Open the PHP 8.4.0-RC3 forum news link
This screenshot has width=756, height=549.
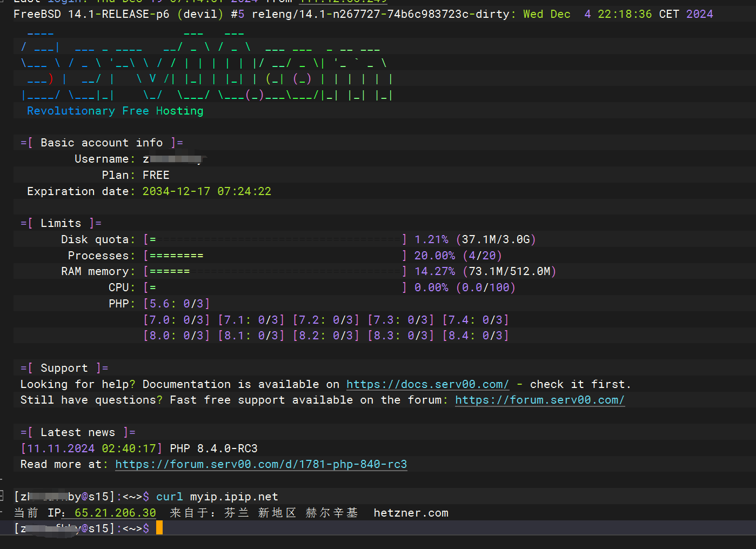pos(261,464)
